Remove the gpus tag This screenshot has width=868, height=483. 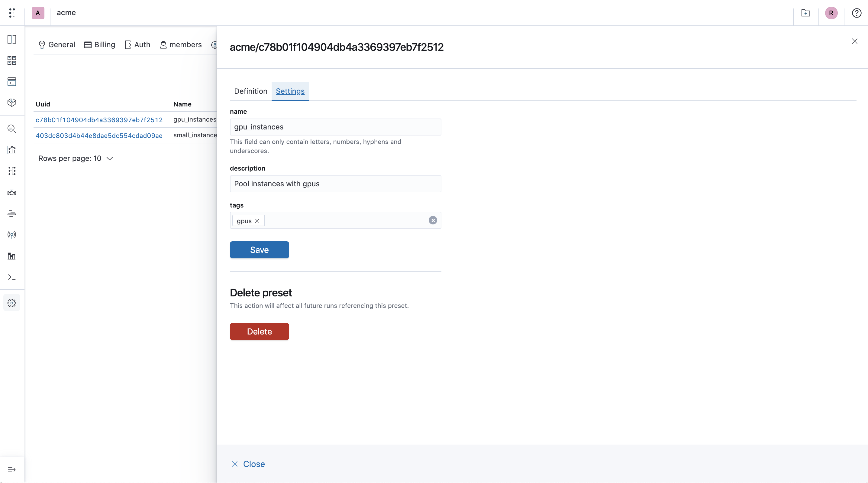point(257,220)
